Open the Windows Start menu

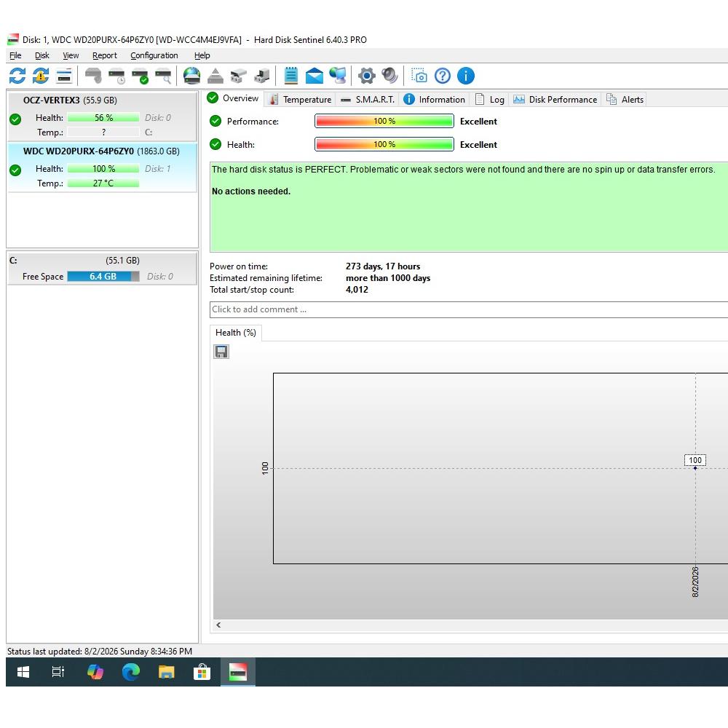click(23, 672)
